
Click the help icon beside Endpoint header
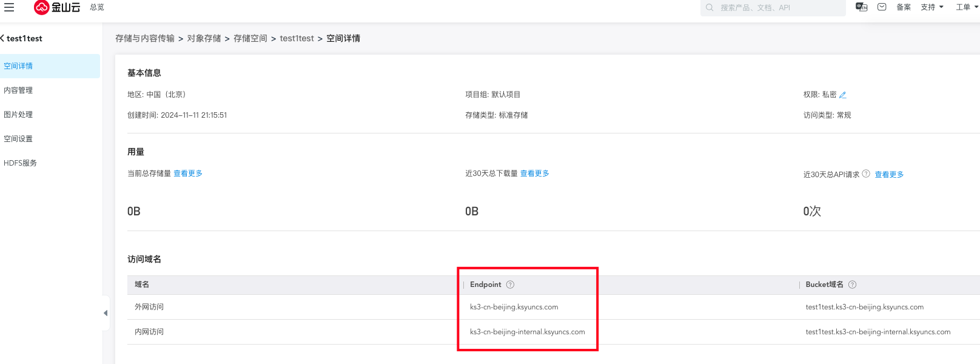[x=510, y=285]
